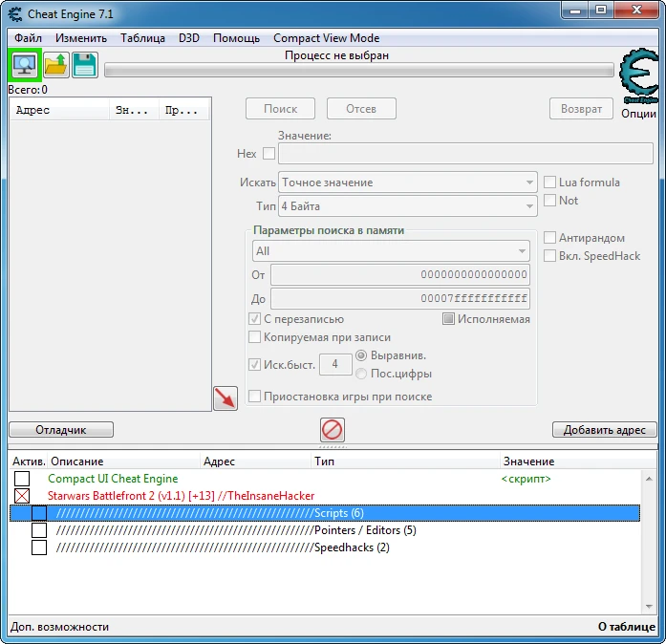Toggle the Иск.быст. checkbox
Image resolution: width=666 pixels, height=644 pixels.
pos(254,364)
